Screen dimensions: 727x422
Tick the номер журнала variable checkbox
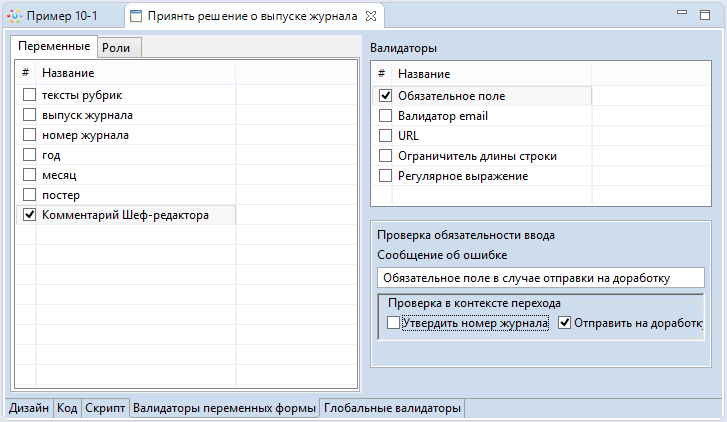click(x=29, y=135)
